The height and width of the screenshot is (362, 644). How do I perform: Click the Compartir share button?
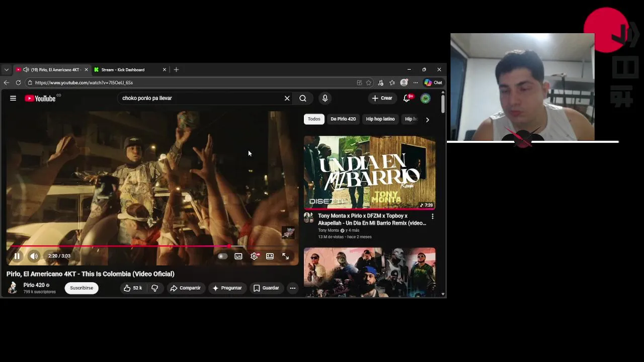point(185,288)
